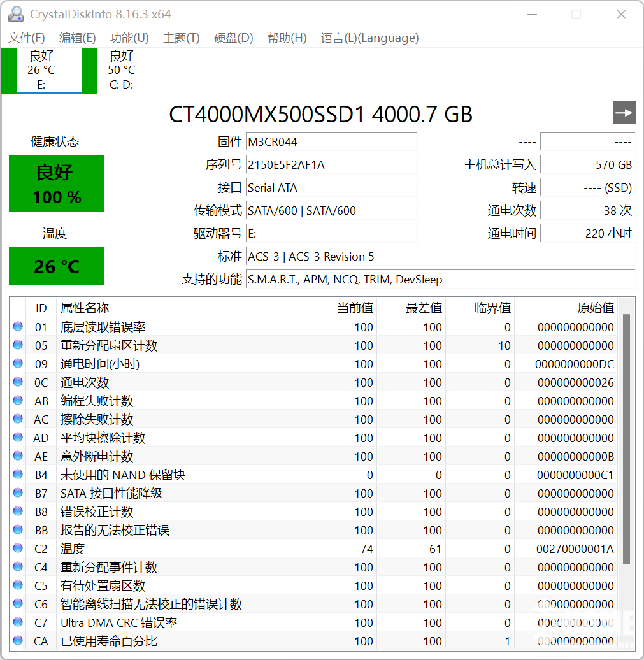Click the standard field ACS-3 Revision 5
This screenshot has height=660, width=644.
point(440,256)
